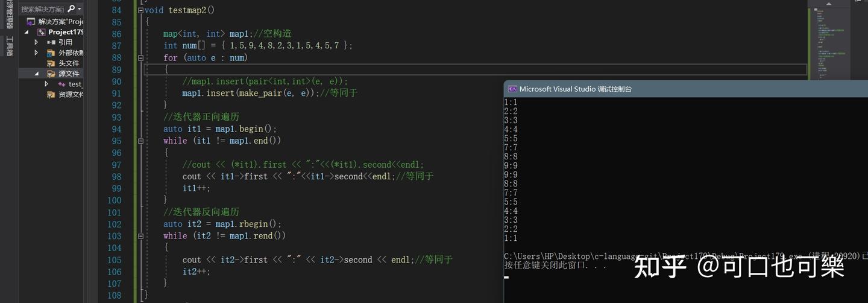Select the Project179 project name
868x303 pixels.
point(66,32)
